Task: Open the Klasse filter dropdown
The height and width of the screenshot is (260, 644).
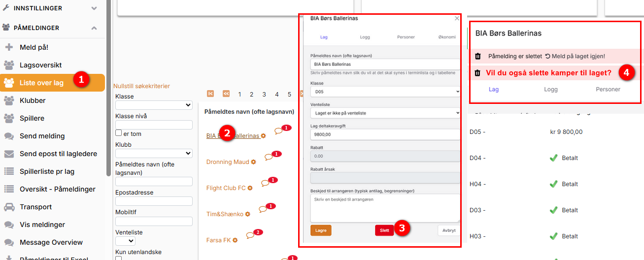Action: pos(154,105)
